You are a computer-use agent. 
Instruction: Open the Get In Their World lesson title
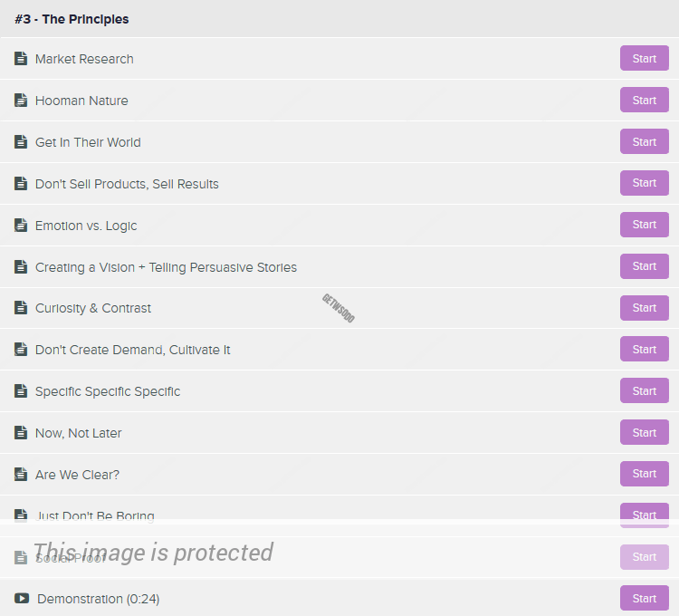[x=88, y=142]
